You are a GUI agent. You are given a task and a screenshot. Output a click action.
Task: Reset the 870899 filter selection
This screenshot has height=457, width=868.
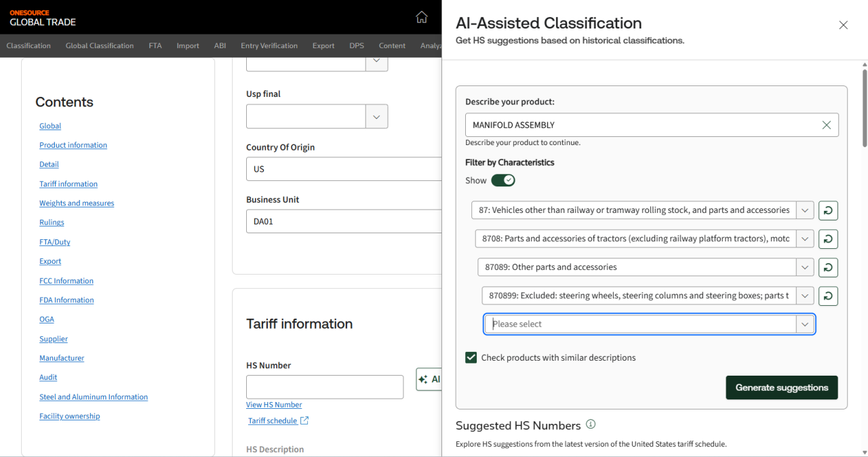pyautogui.click(x=828, y=296)
